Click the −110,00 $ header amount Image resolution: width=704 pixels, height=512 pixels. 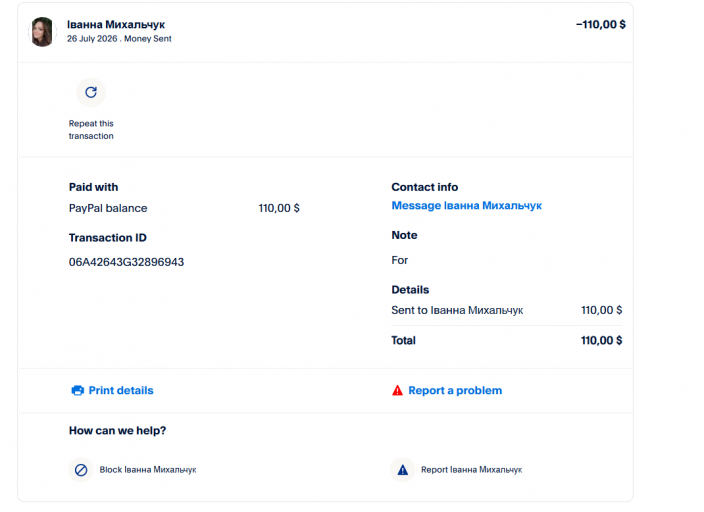tap(601, 25)
